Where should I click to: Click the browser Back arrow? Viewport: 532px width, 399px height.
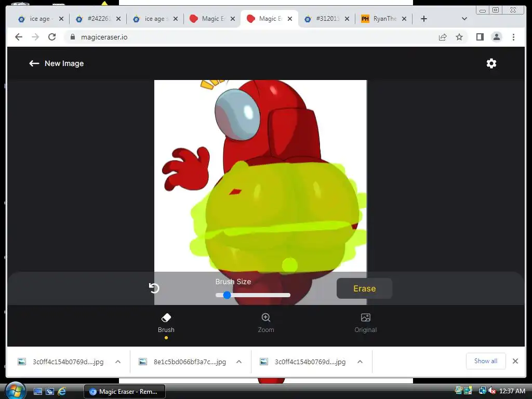[x=19, y=37]
